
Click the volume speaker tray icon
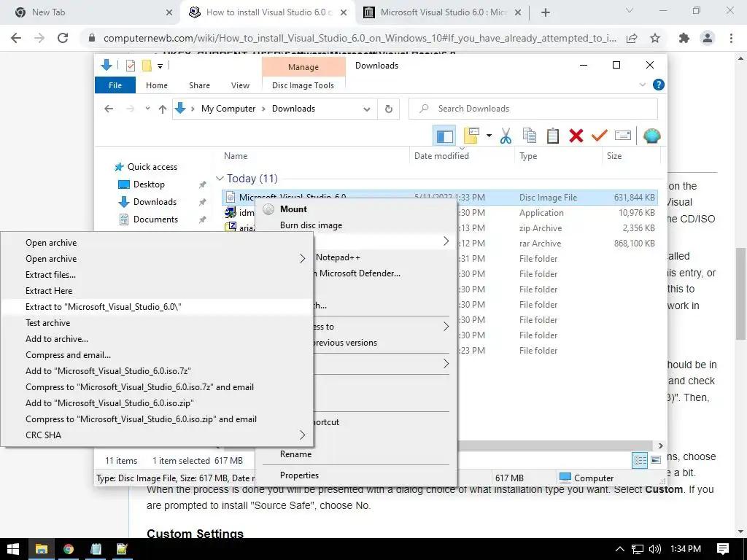click(x=655, y=549)
